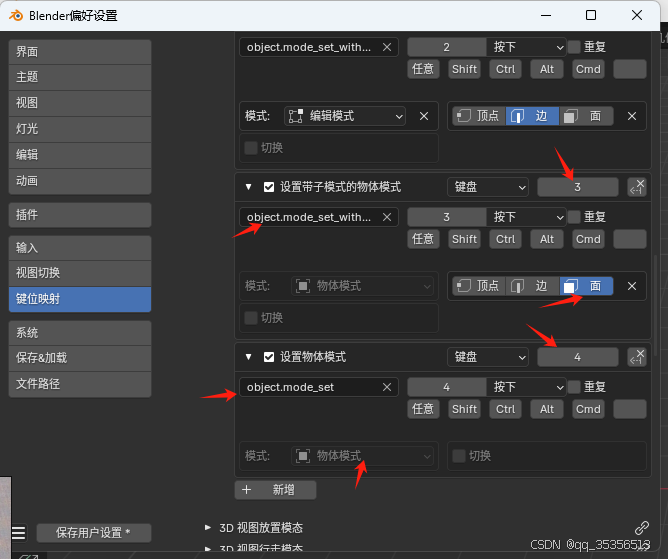Clear the operator field X in the key 3 entry

pos(386,217)
